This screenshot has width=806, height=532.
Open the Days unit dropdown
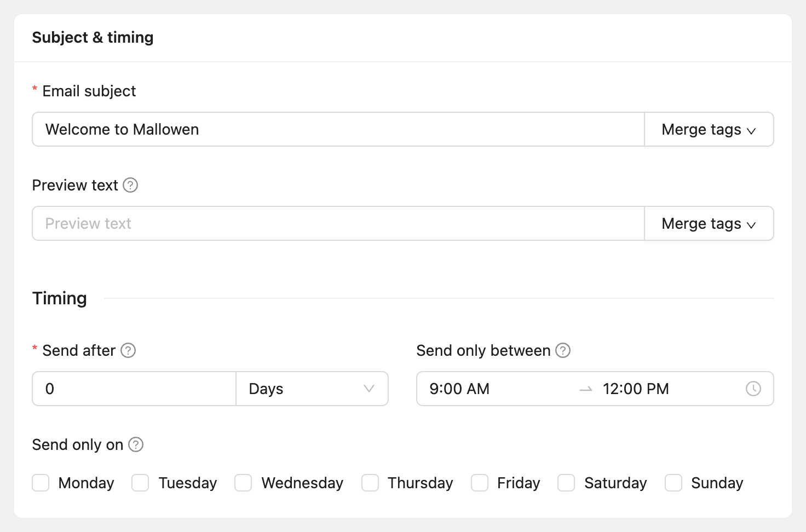312,389
